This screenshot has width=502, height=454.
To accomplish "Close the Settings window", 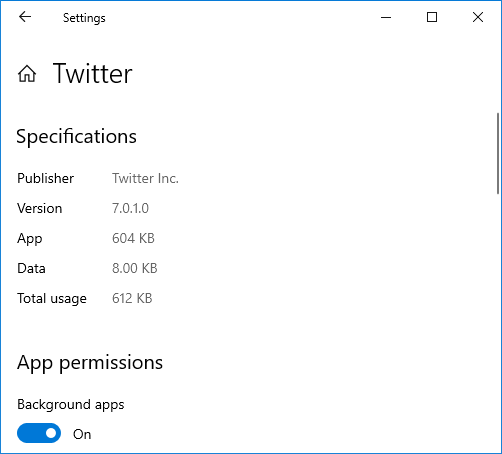I will pyautogui.click(x=478, y=17).
